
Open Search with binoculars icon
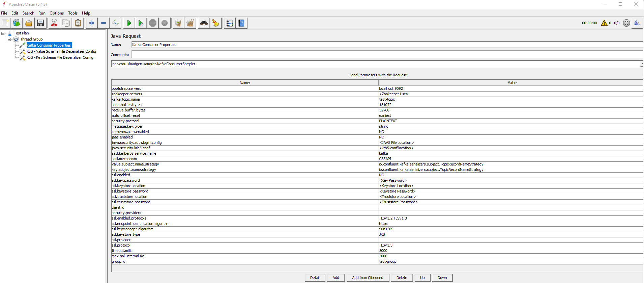[x=204, y=23]
